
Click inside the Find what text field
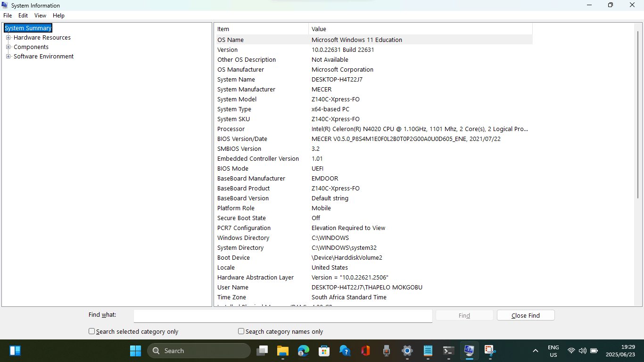(283, 316)
